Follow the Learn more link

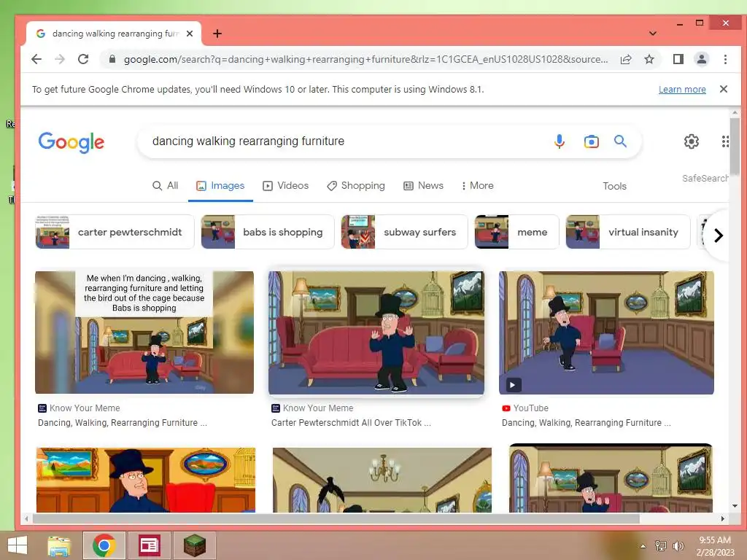682,90
